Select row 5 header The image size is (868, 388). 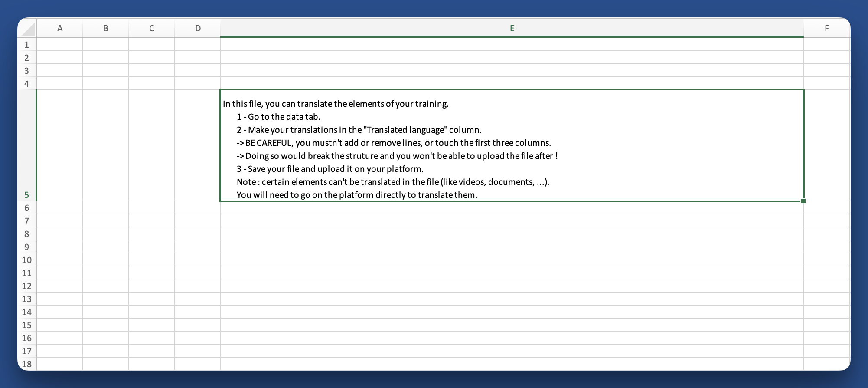27,145
